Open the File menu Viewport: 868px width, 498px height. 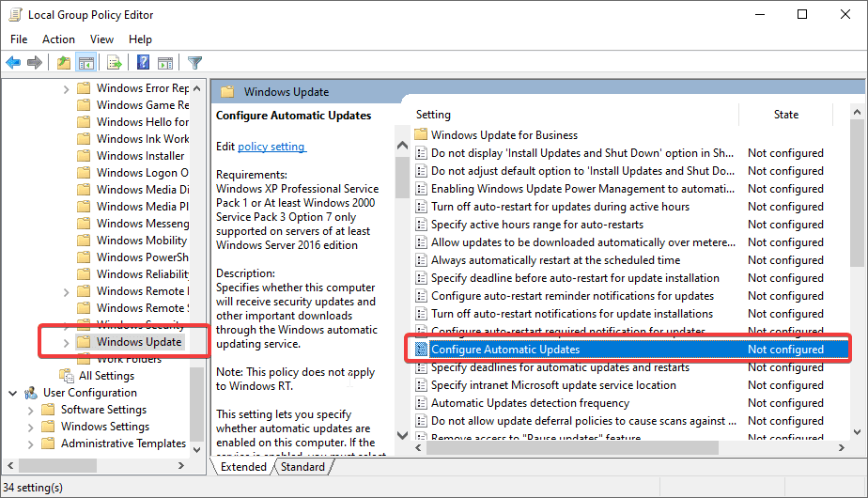pyautogui.click(x=19, y=39)
